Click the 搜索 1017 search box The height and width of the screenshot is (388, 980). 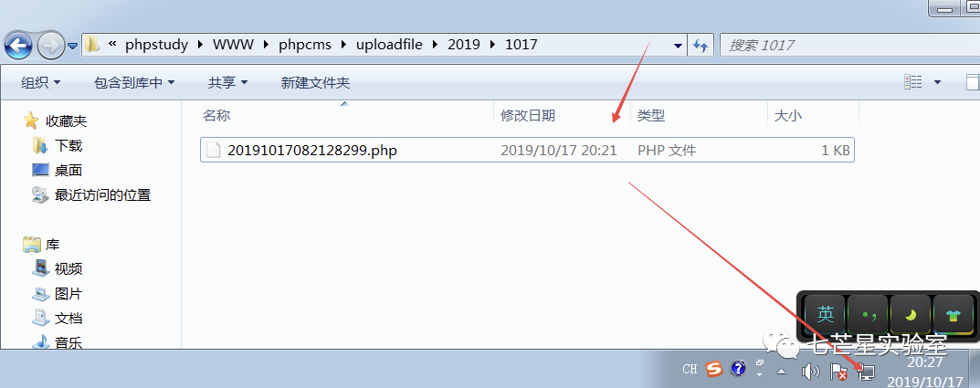coord(850,45)
